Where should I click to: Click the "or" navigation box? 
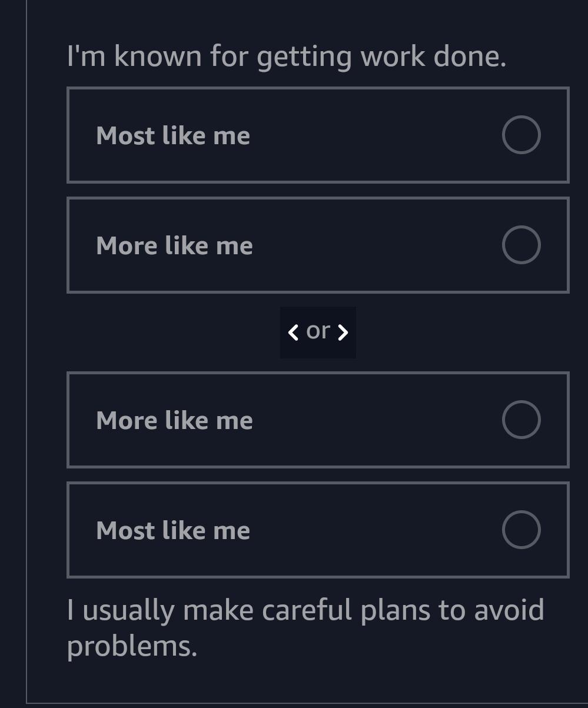pyautogui.click(x=318, y=332)
